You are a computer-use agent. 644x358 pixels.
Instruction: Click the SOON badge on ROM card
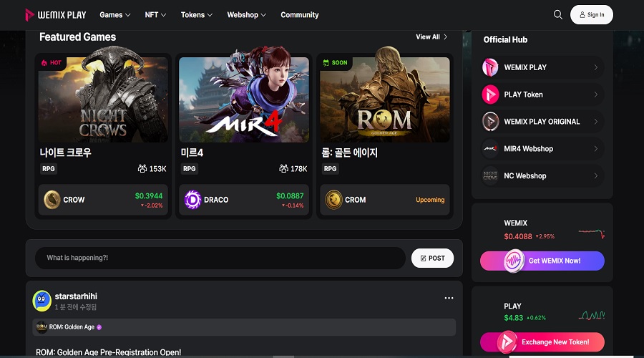335,62
